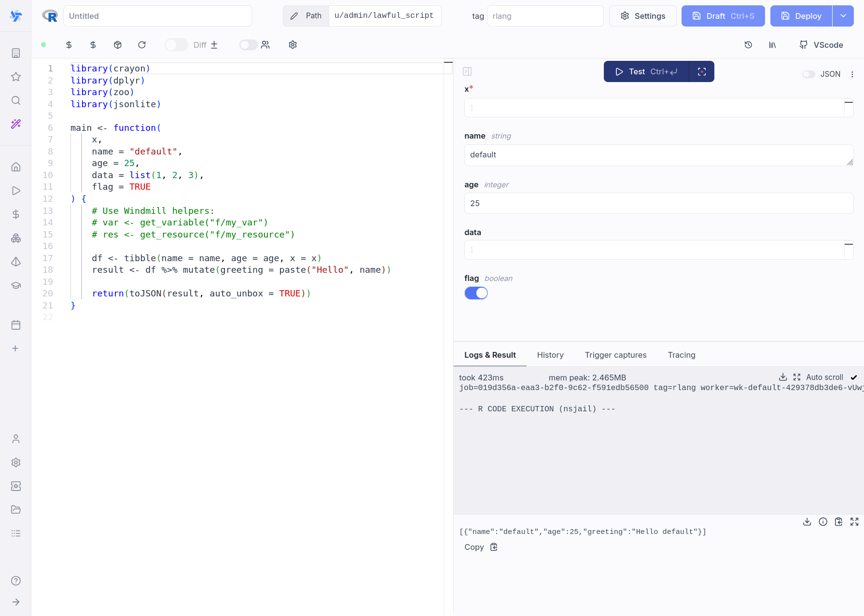The image size is (864, 616).
Task: Open the three-dot menu next to JSON
Action: (852, 74)
